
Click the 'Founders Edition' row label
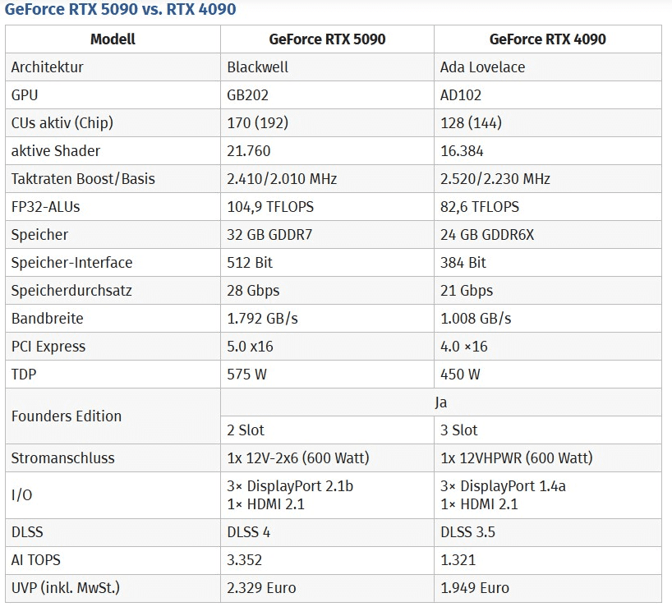tap(66, 416)
